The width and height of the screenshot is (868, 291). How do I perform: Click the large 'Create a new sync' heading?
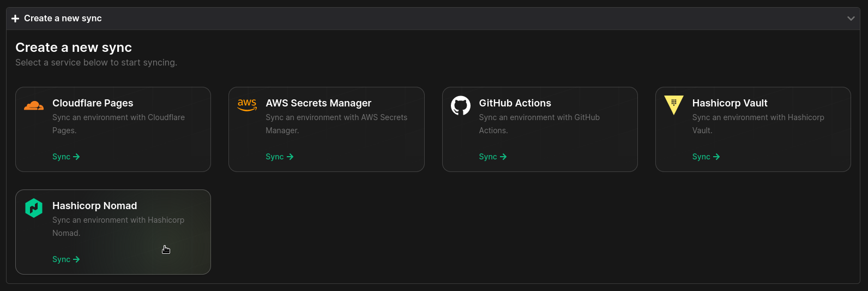tap(74, 47)
